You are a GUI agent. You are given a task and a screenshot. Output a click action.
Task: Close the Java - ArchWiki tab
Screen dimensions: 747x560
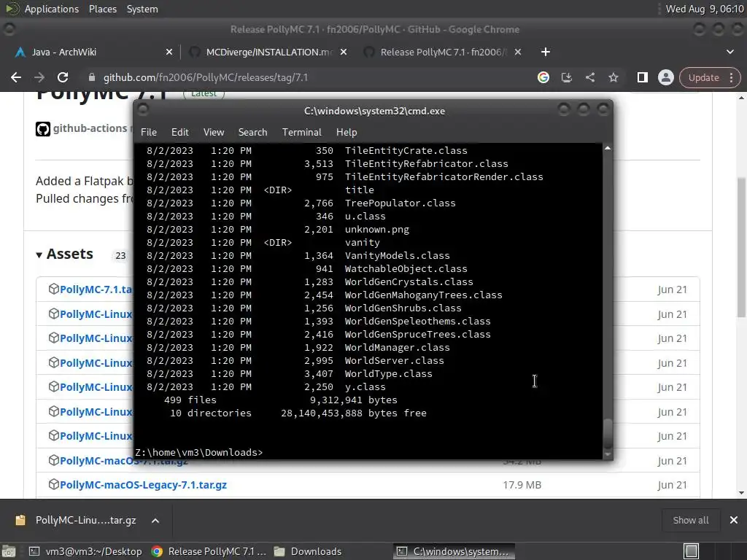(x=169, y=52)
